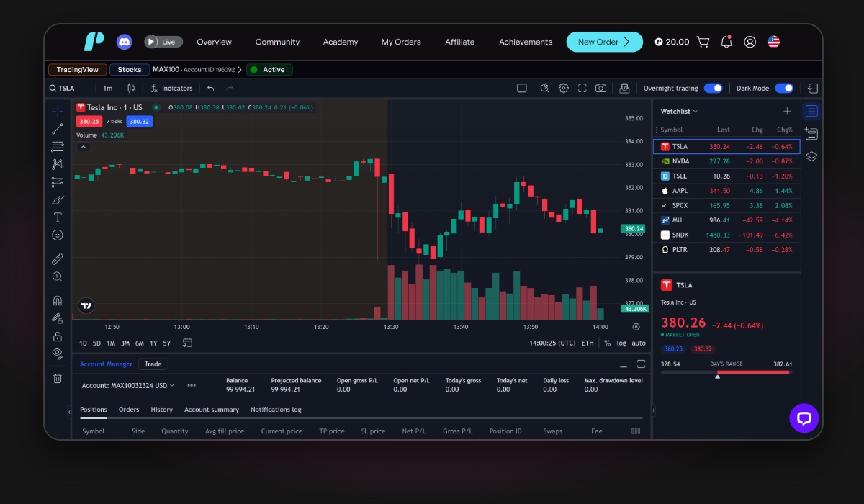This screenshot has width=864, height=504.
Task: Switch to the Orders tab
Action: coord(129,409)
